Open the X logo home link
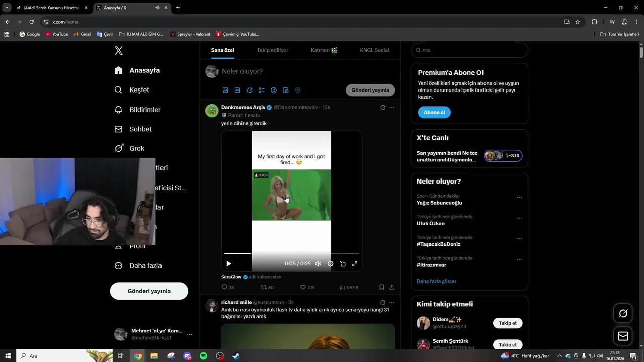 coord(118,51)
